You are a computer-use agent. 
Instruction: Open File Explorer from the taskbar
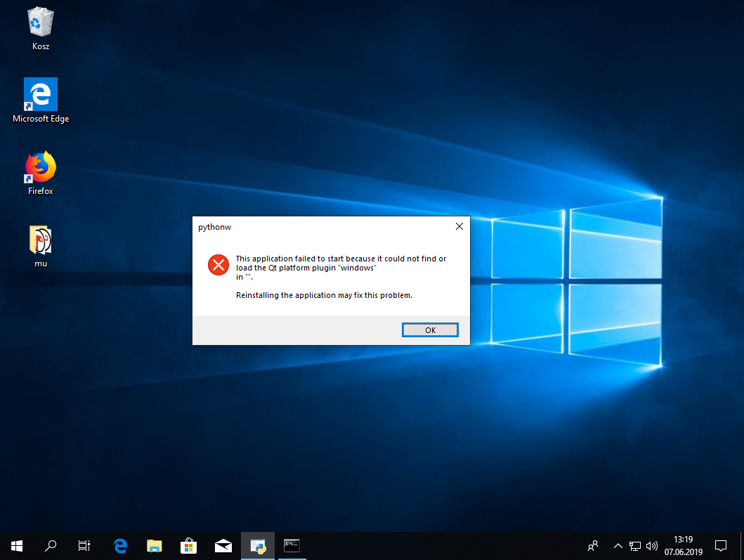point(154,546)
